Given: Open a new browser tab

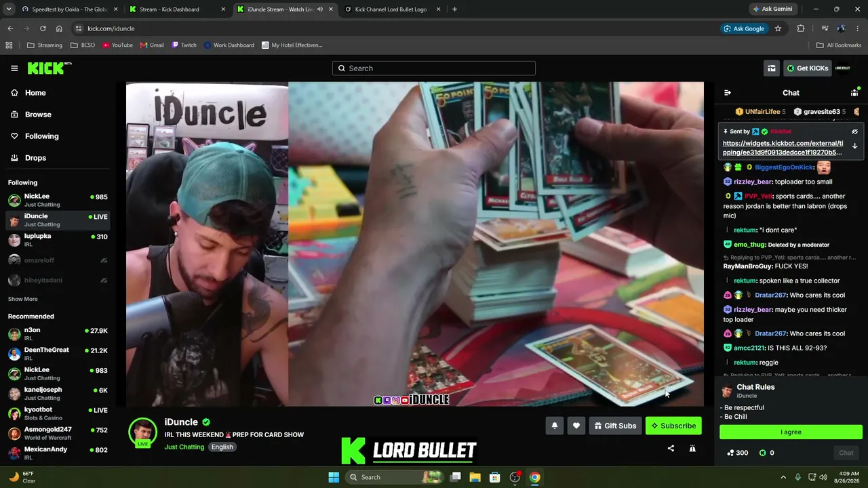Looking at the screenshot, I should pos(454,9).
